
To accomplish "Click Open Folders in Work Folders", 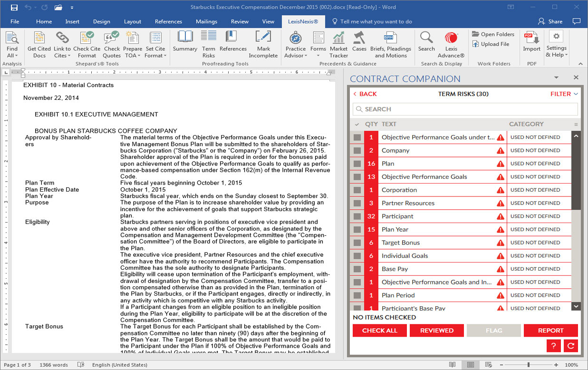I will tap(493, 34).
